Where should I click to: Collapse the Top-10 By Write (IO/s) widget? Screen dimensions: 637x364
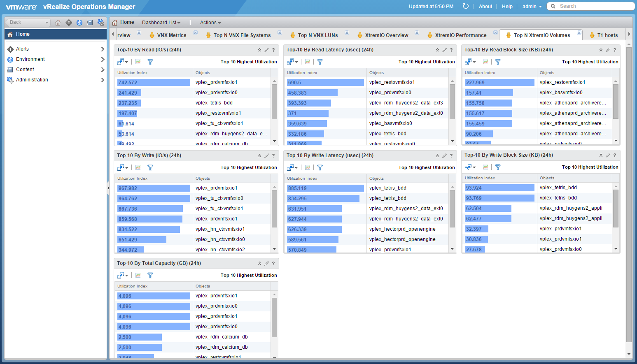point(259,155)
